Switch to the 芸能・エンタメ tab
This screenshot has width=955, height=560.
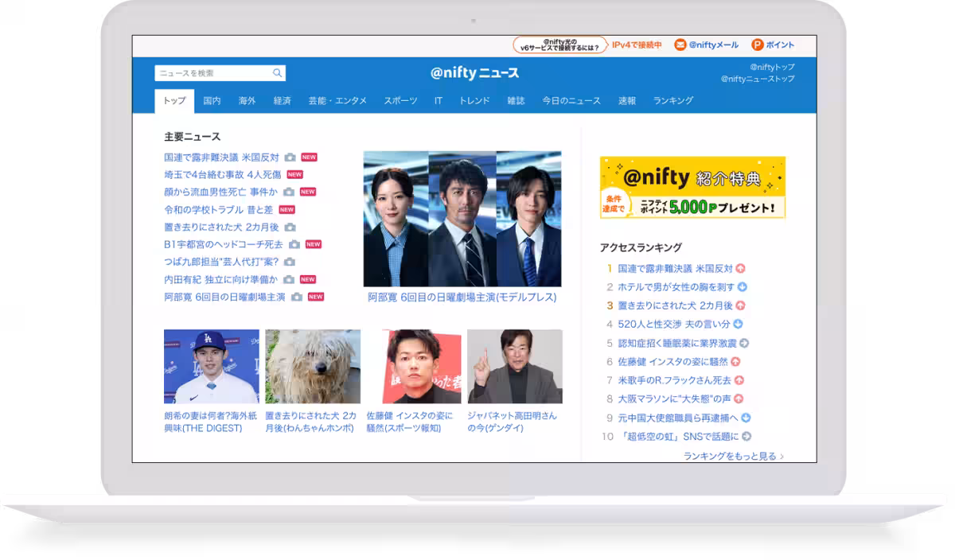[337, 101]
